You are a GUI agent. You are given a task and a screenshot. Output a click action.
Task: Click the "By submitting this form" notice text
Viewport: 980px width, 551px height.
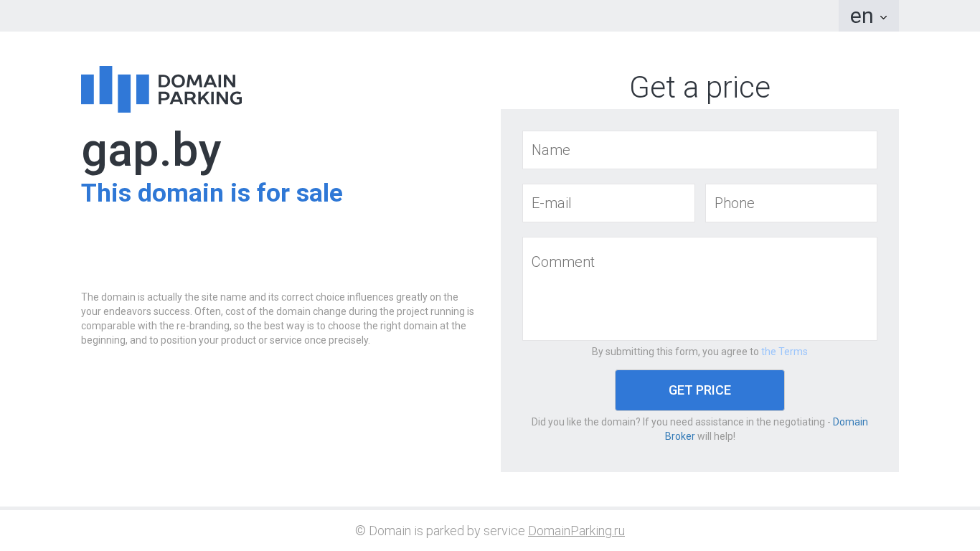tap(674, 352)
